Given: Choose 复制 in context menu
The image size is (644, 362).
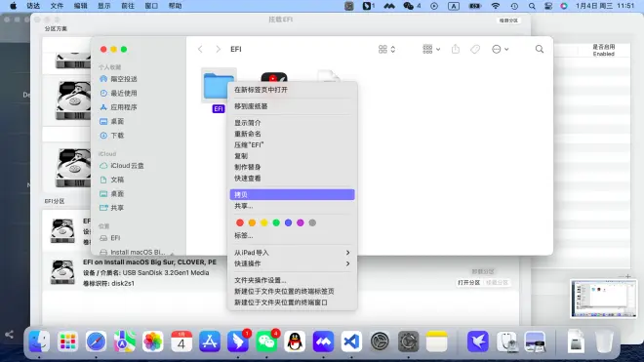Looking at the screenshot, I should [x=292, y=156].
